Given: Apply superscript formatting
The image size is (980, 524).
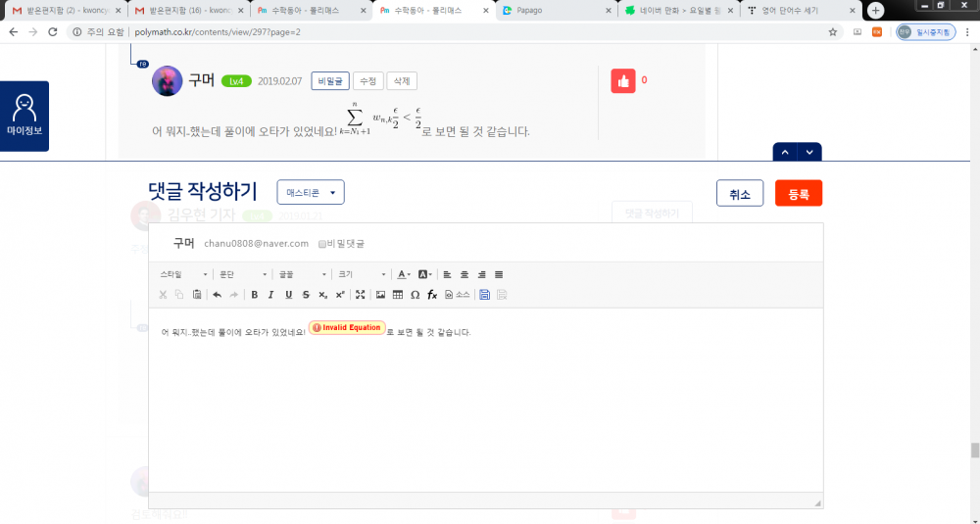Looking at the screenshot, I should tap(339, 295).
